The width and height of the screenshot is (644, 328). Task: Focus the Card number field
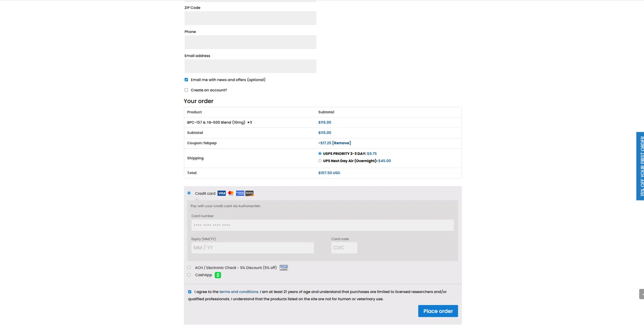322,225
